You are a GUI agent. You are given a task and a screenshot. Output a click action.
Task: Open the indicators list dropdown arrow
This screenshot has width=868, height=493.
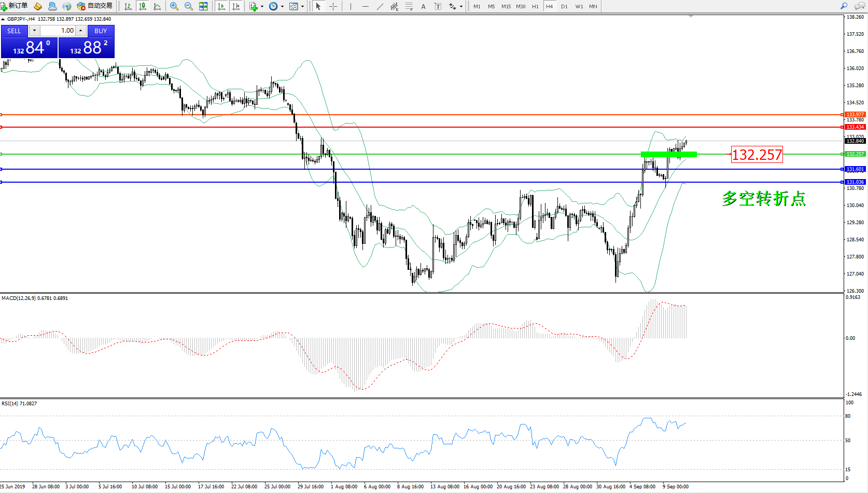(262, 7)
